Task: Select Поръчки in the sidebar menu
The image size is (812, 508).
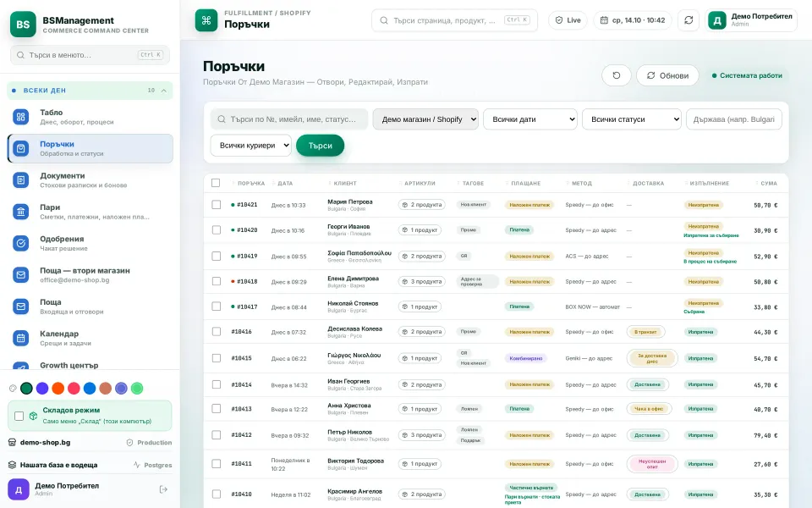Action: (x=91, y=149)
